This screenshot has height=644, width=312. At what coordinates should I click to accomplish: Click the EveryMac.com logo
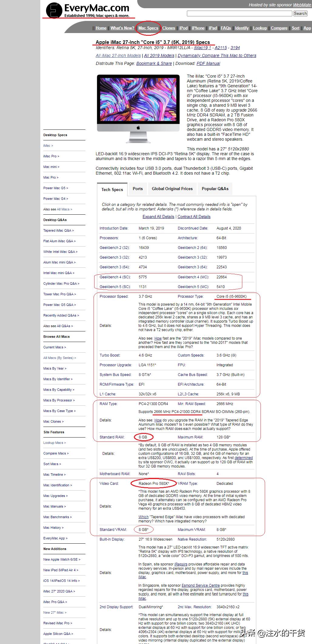88,10
